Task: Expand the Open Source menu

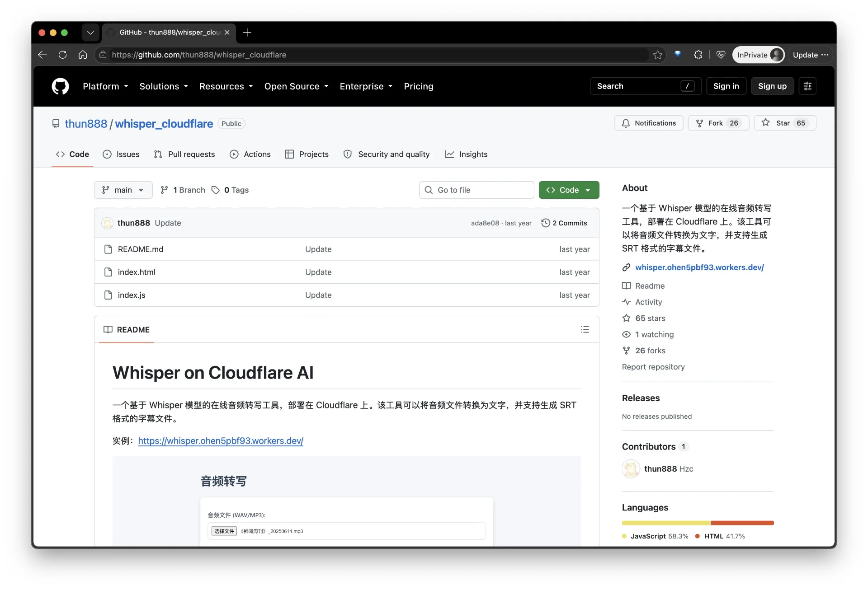Action: pyautogui.click(x=296, y=86)
